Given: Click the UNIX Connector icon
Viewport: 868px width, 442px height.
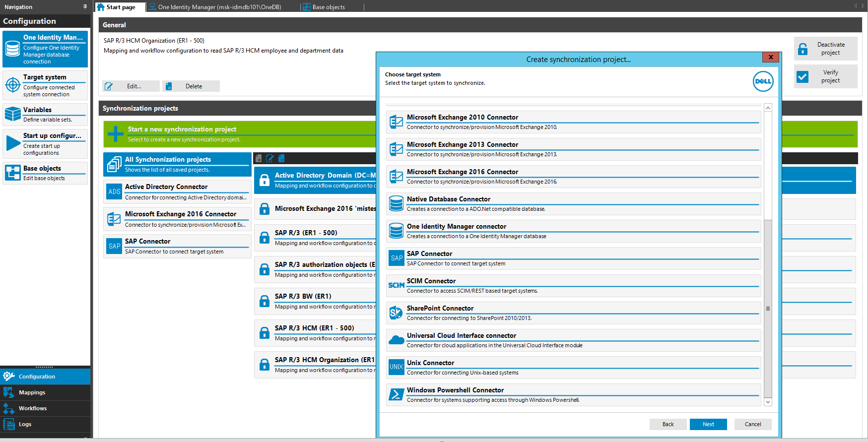Looking at the screenshot, I should 396,367.
